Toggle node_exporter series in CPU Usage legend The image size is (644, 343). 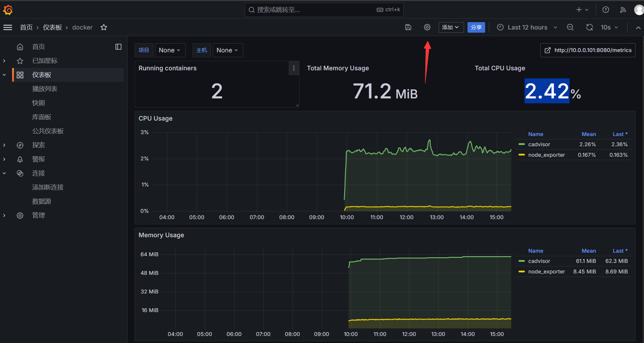546,155
